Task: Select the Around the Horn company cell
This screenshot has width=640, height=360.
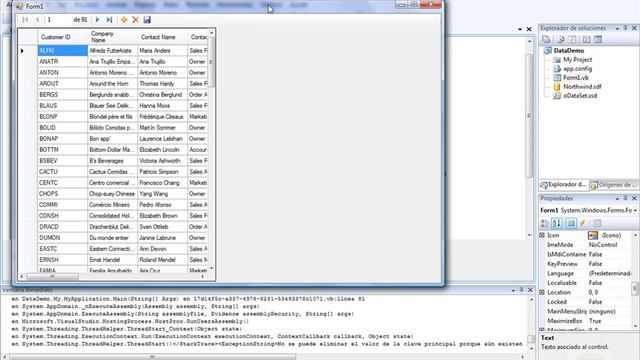Action: click(112, 84)
